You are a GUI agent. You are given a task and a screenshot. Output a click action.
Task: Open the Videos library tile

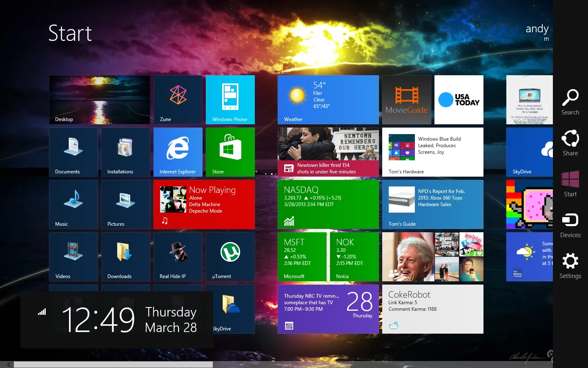[73, 257]
